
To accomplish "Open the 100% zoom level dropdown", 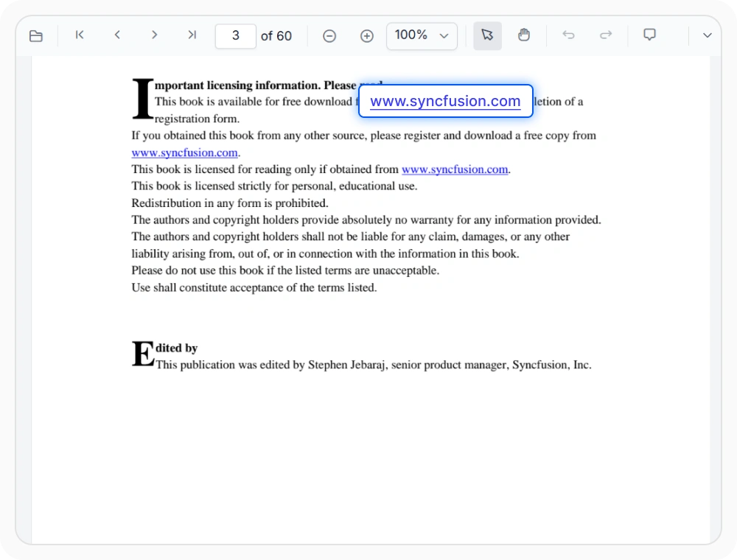I will 422,35.
